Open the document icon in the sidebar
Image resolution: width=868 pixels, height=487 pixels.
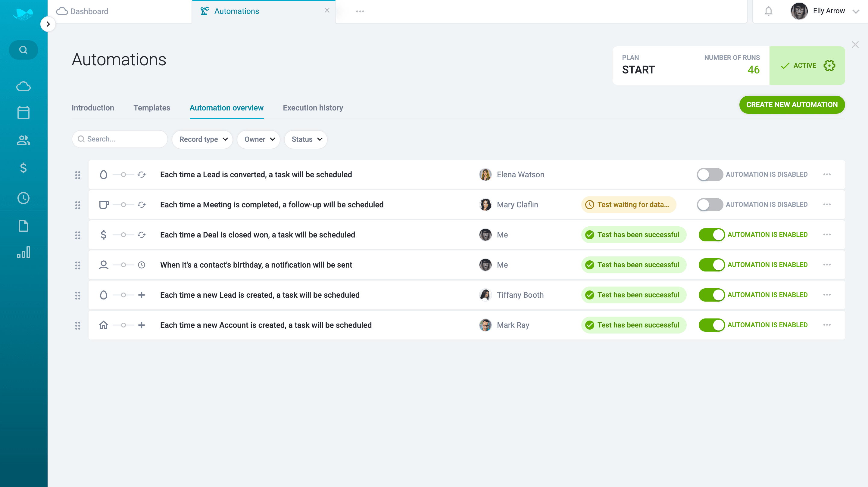point(23,226)
